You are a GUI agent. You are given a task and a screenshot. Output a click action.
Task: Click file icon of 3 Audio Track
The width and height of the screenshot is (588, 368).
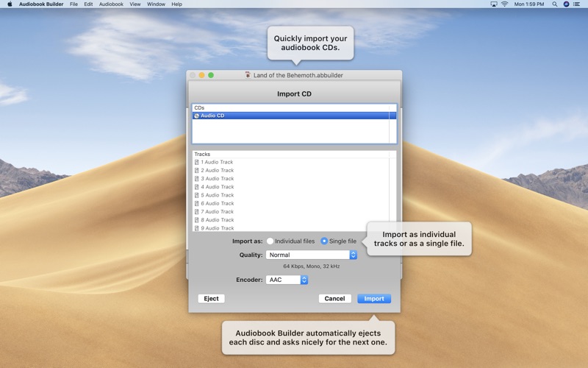click(196, 179)
